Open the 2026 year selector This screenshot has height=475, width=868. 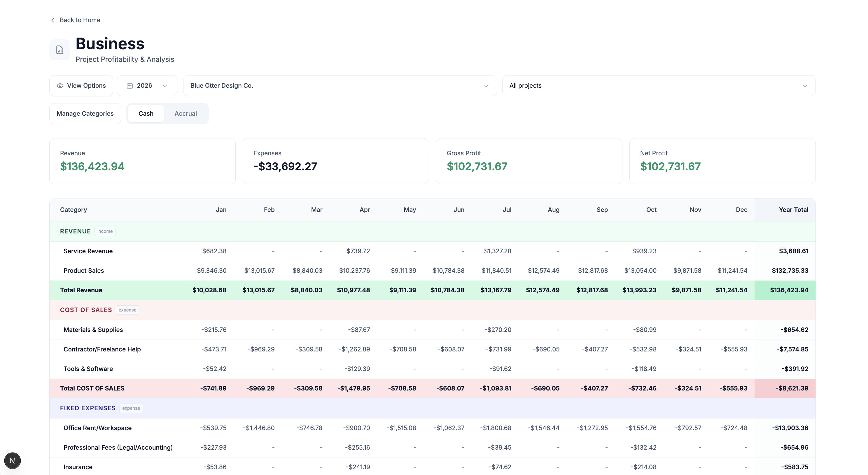147,86
